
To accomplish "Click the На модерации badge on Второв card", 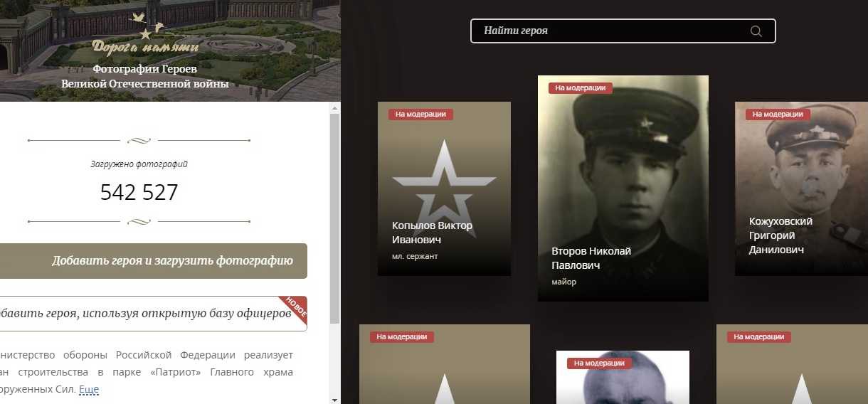I will [580, 88].
